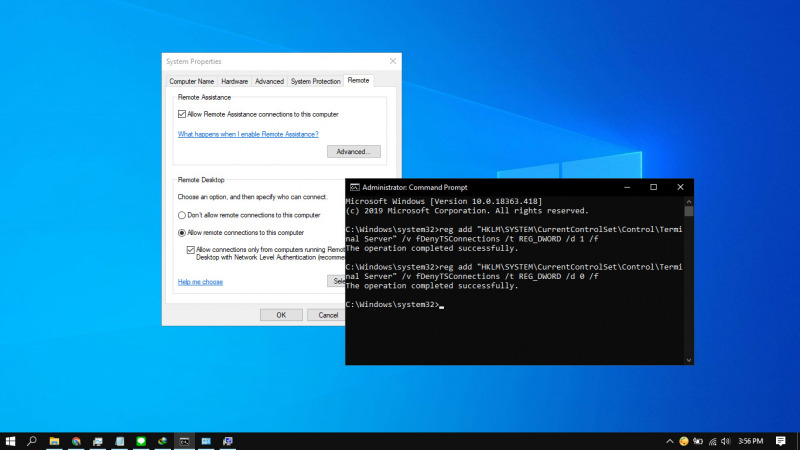Click the green chat app taskbar icon
The image size is (800, 450).
click(x=141, y=441)
